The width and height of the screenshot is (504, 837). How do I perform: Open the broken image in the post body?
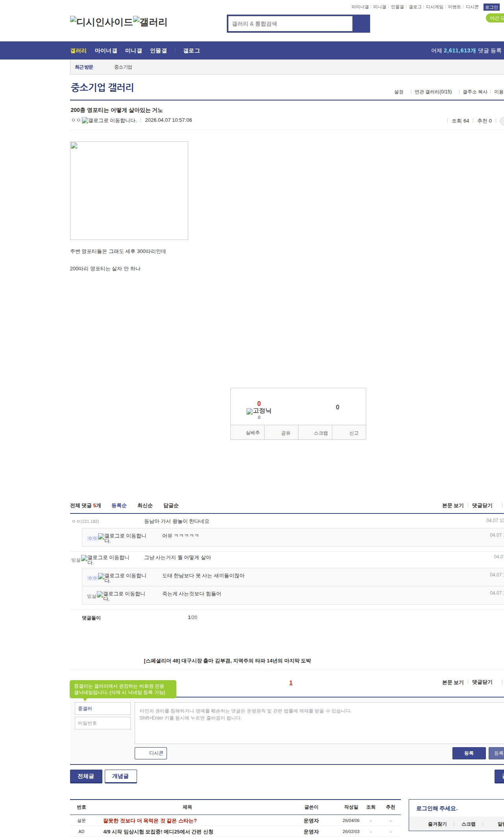pos(129,191)
